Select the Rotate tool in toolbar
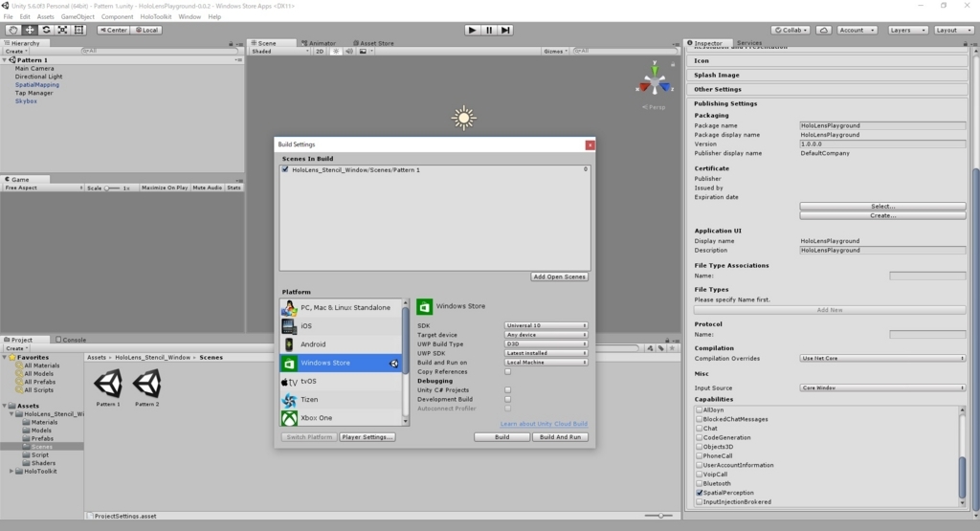The height and width of the screenshot is (531, 980). click(46, 30)
